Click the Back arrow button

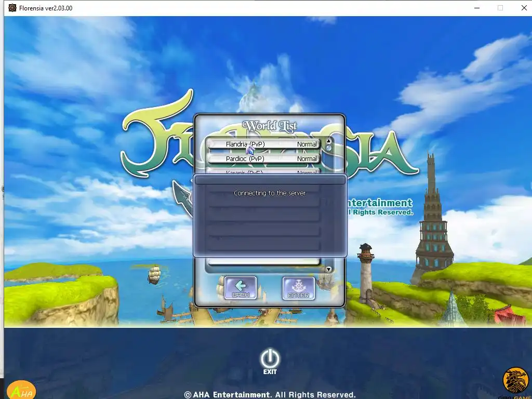[241, 288]
